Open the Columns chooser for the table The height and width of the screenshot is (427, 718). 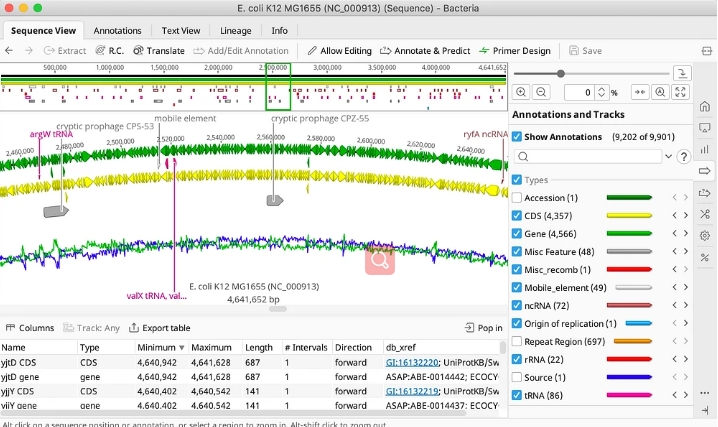[x=29, y=328]
